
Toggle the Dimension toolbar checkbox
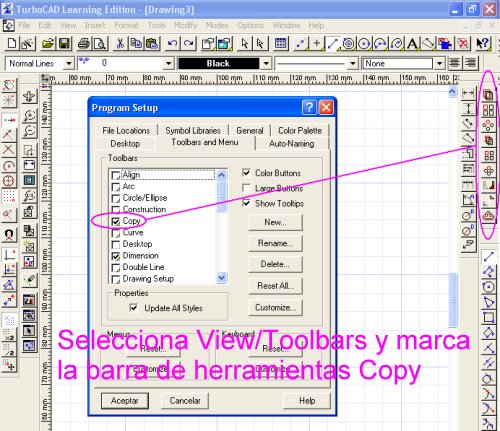[x=116, y=256]
